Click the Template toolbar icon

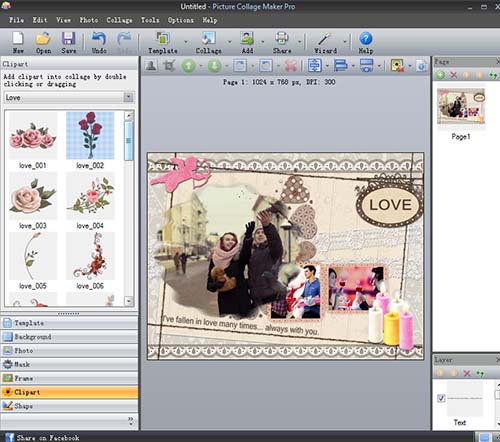(x=163, y=38)
